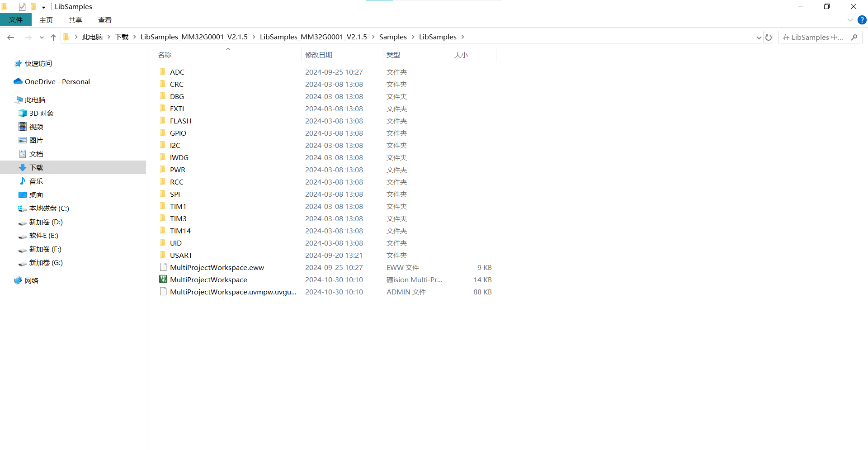Open the 文件 menu tab
The width and height of the screenshot is (868, 450).
coord(16,20)
